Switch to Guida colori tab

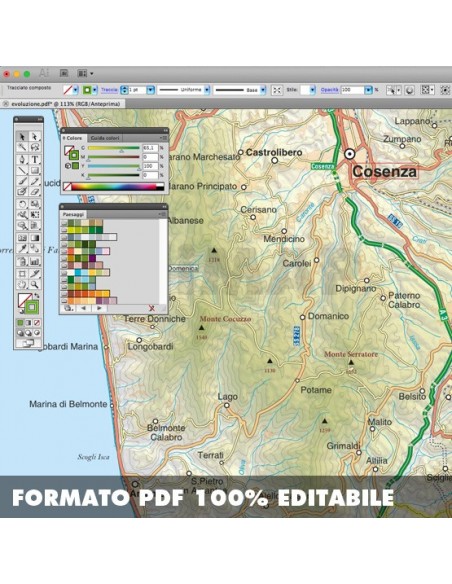click(x=105, y=138)
